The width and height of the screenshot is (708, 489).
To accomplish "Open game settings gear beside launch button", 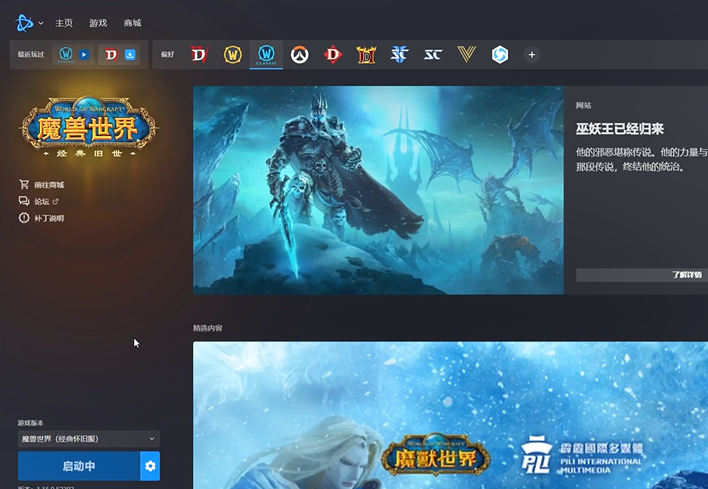I will click(x=150, y=466).
